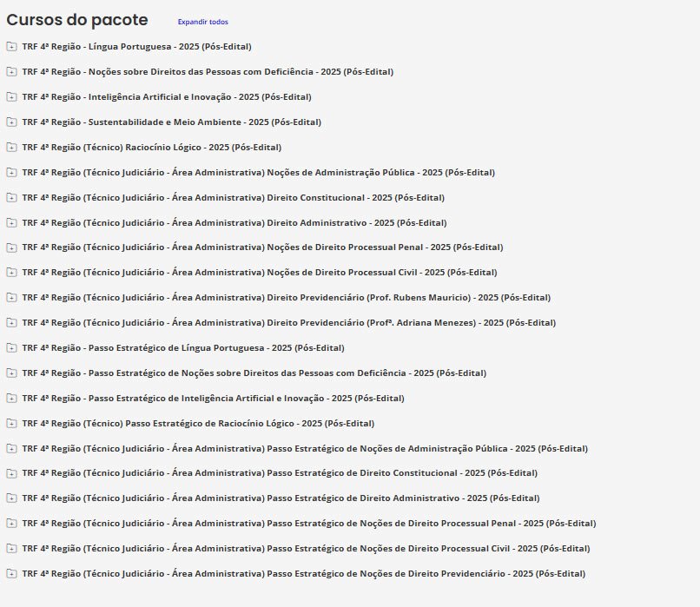Select Passo Estratégico de Raciocínio Lógico title
700x607 pixels.
198,424
